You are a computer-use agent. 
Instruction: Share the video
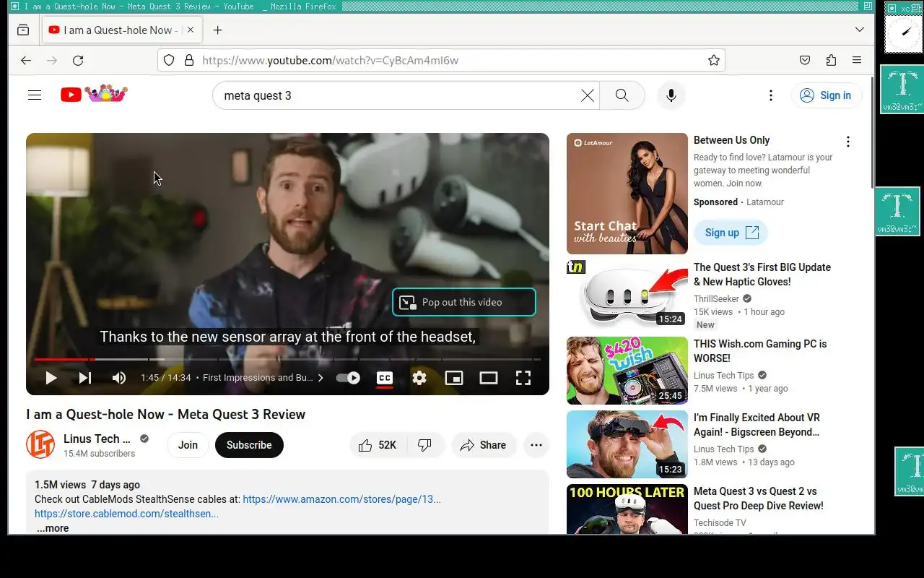click(x=484, y=445)
